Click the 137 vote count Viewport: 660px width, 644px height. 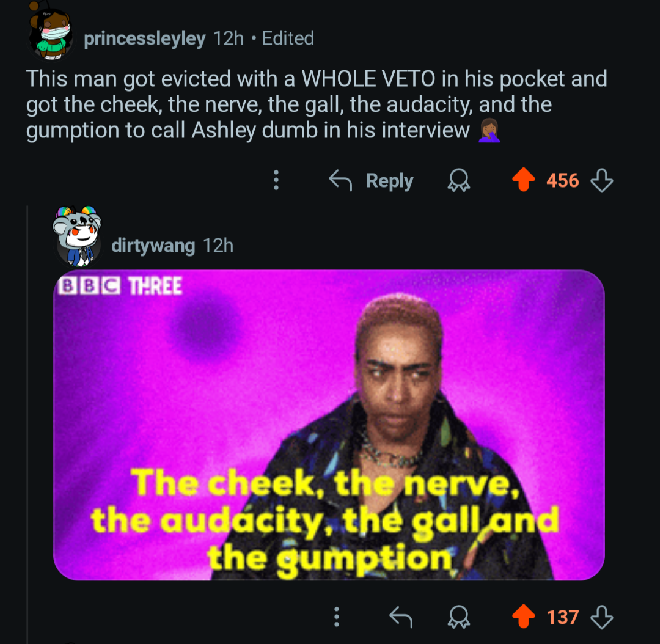click(x=562, y=618)
